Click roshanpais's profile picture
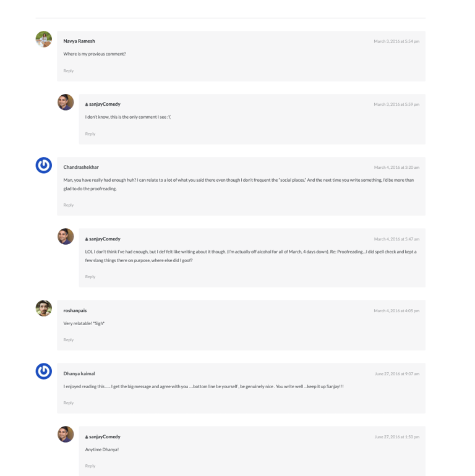 tap(44, 308)
